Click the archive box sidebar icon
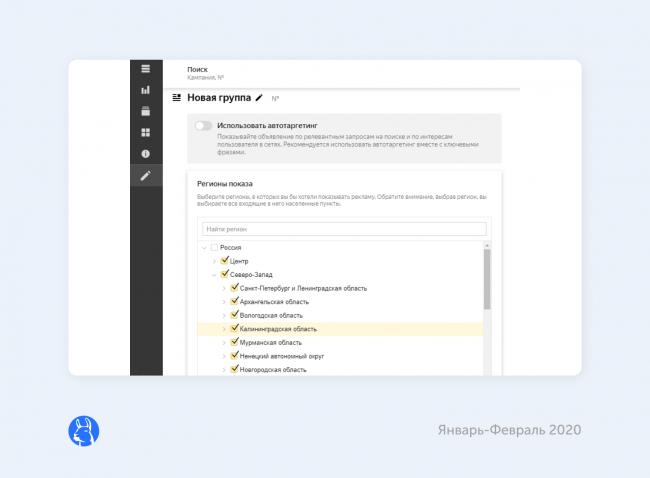 point(145,111)
